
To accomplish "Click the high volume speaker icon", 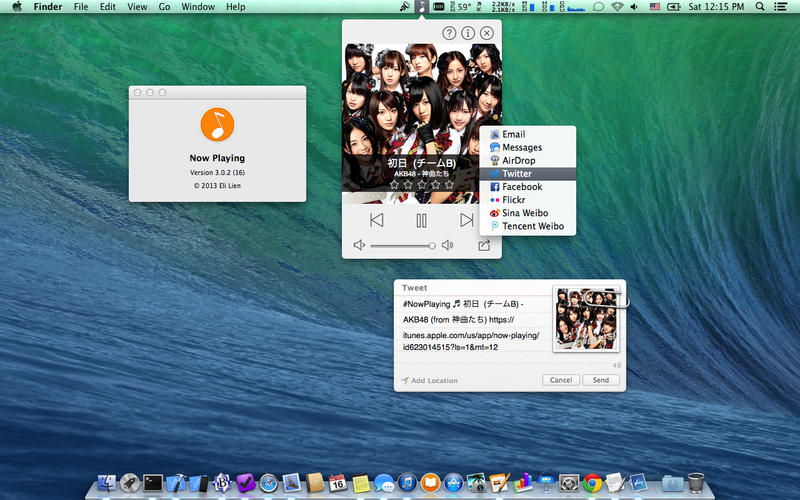I will point(447,245).
